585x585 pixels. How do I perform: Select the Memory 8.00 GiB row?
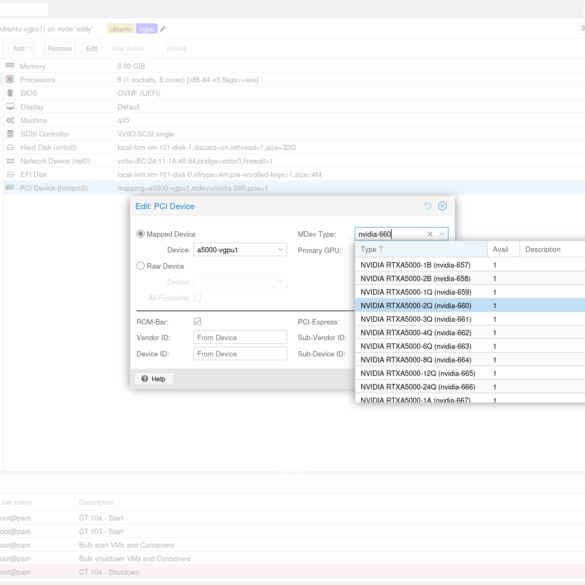[x=294, y=66]
